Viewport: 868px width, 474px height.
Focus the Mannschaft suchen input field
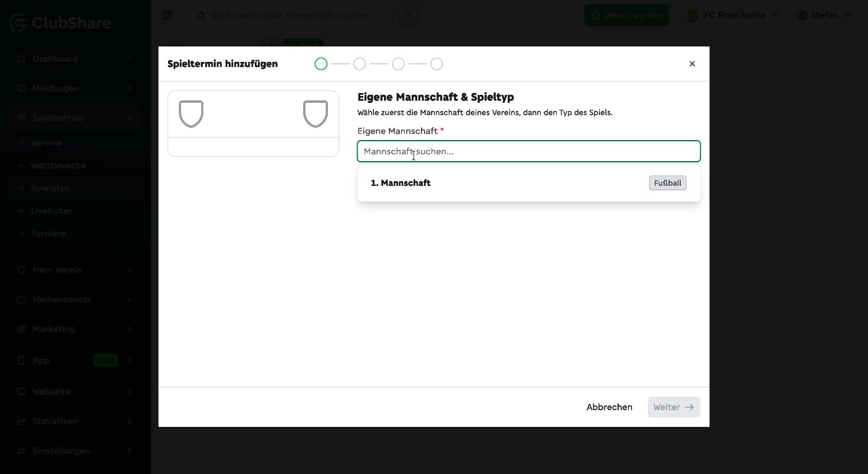tap(529, 151)
